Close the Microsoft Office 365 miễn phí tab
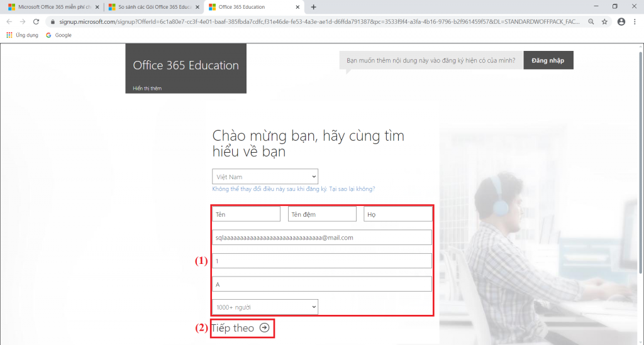The image size is (644, 345). [97, 7]
